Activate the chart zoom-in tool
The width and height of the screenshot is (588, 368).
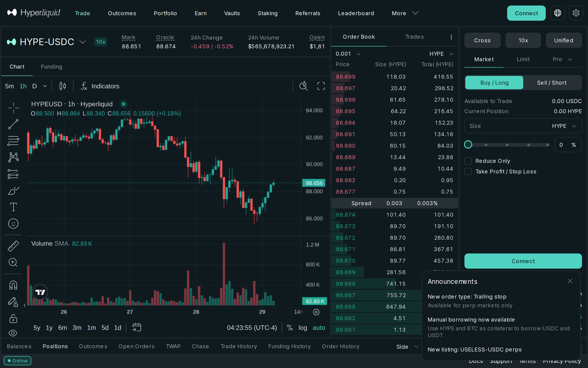(13, 262)
